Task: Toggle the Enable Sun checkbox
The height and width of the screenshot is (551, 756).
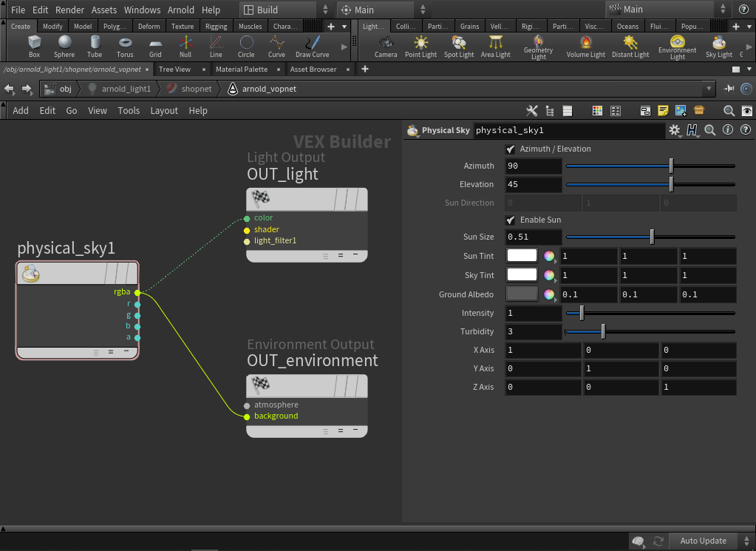Action: click(510, 220)
